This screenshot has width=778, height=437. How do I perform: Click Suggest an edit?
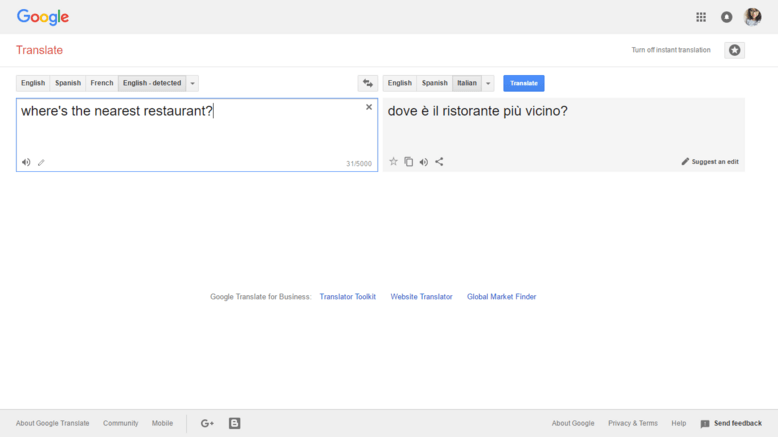click(x=710, y=162)
